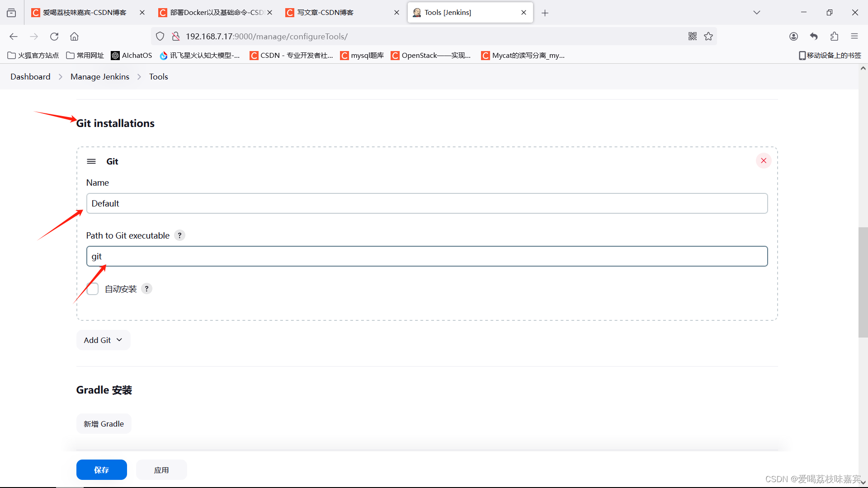This screenshot has height=488, width=868.
Task: Toggle the 自动安装 checkbox
Action: [93, 289]
